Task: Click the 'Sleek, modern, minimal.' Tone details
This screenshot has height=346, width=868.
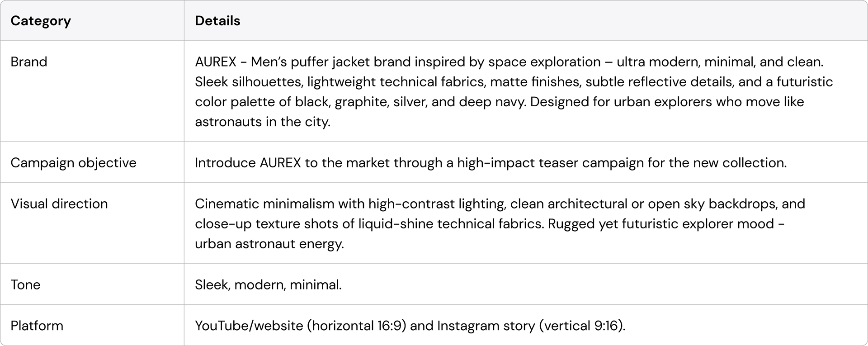Action: coord(268,284)
